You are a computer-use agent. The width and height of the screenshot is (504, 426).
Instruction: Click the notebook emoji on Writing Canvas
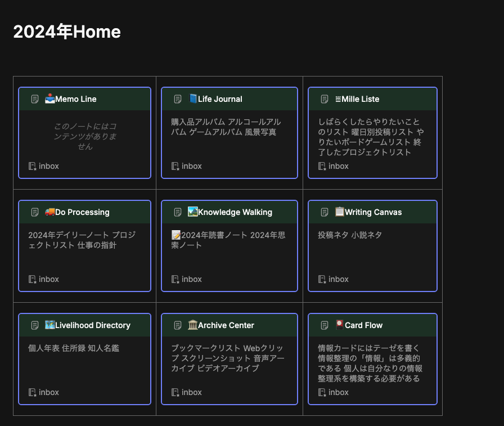coord(339,212)
